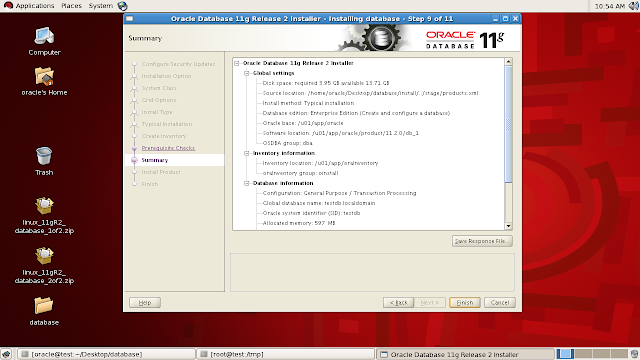Select Configuration: General Purpose row
The width and height of the screenshot is (640, 360).
pos(339,193)
